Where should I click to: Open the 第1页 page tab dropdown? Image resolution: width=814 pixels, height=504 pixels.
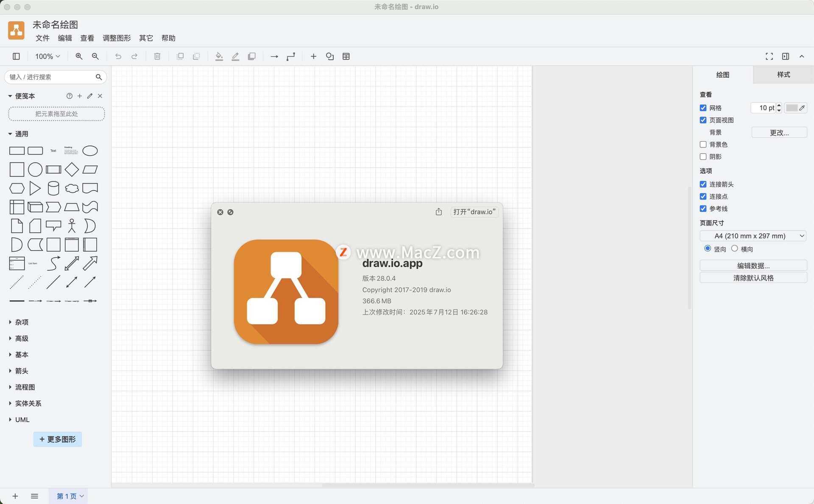click(x=69, y=496)
